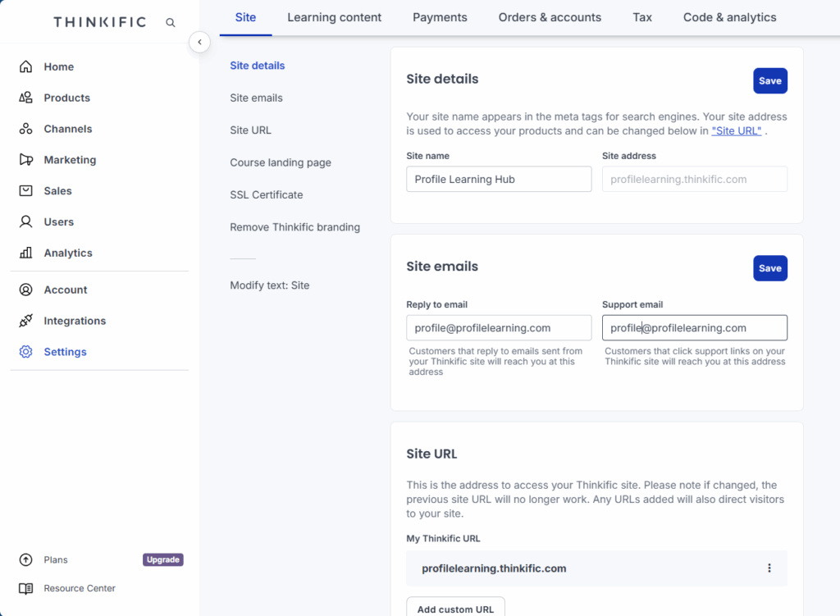
Task: Click the Analytics bar chart icon
Action: click(26, 253)
